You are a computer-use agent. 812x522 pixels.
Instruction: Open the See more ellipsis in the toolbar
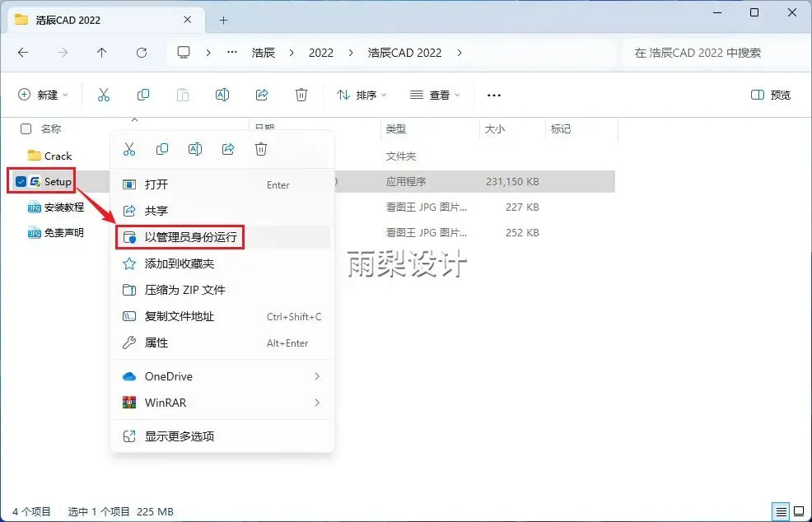(494, 96)
